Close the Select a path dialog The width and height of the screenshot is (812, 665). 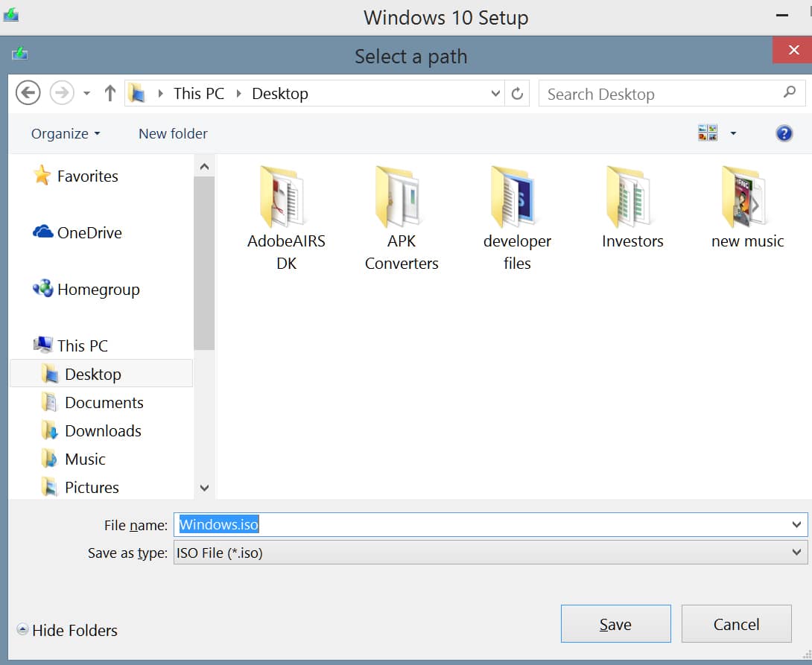click(x=793, y=50)
